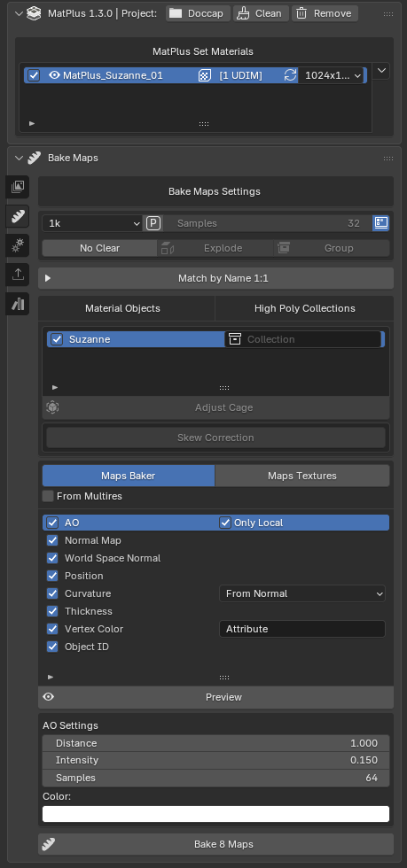Toggle the Curvature map checkbox

point(52,593)
